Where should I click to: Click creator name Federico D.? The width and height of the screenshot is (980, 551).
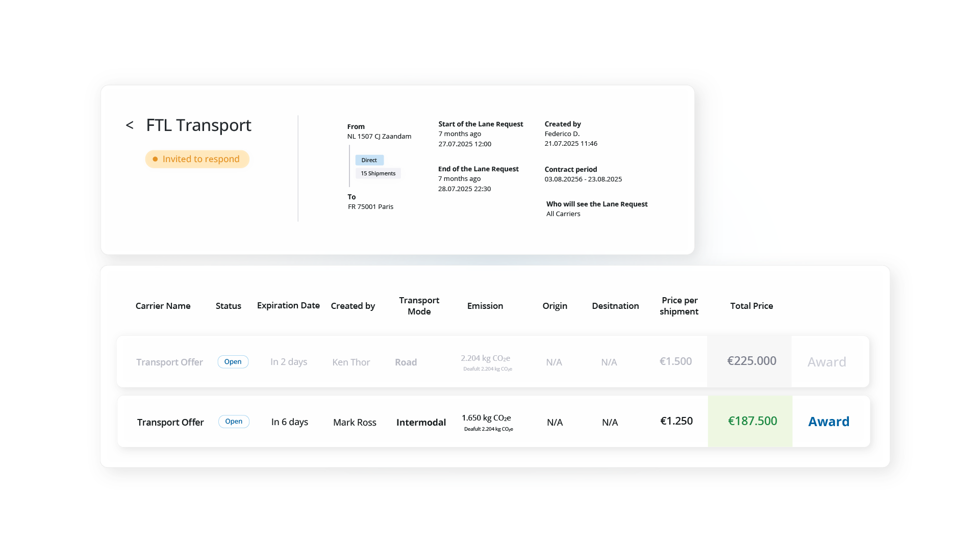click(x=562, y=134)
